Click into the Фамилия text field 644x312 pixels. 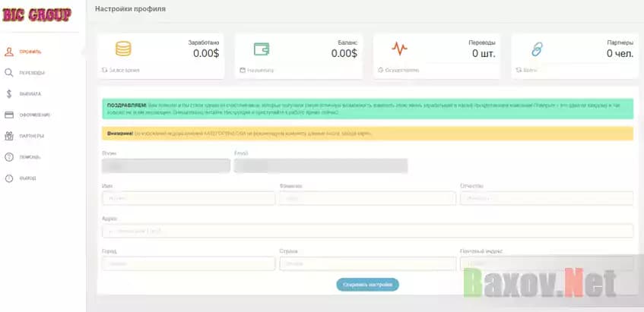(367, 198)
